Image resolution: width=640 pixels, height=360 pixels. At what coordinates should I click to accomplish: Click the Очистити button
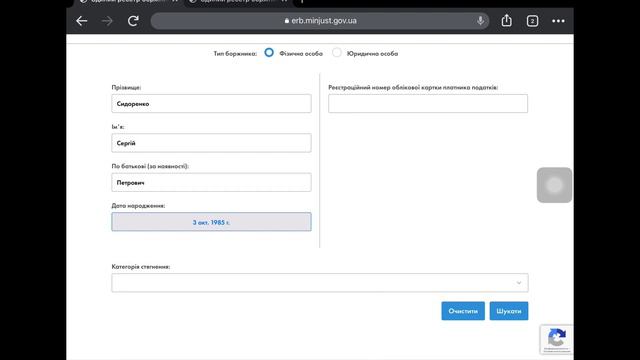coord(463,311)
